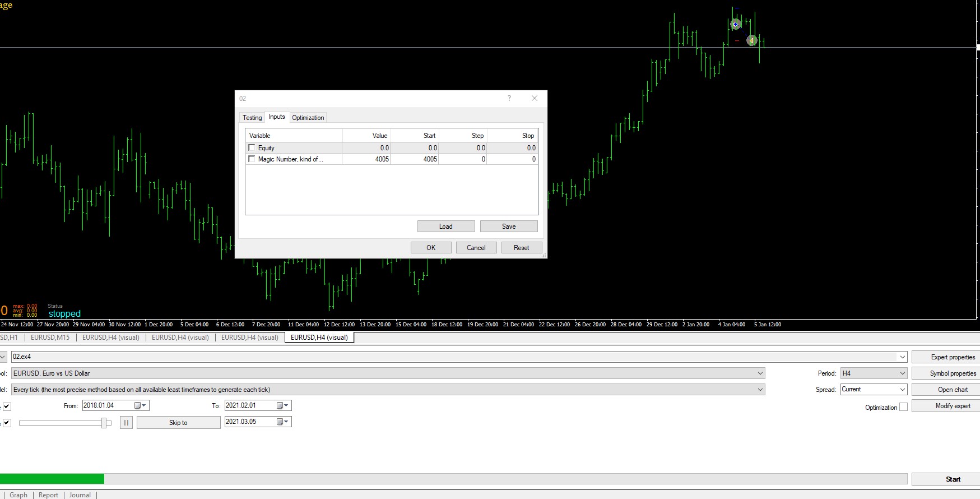Select the yellow arrow marker on the chart
Image resolution: width=980 pixels, height=499 pixels.
tap(752, 40)
